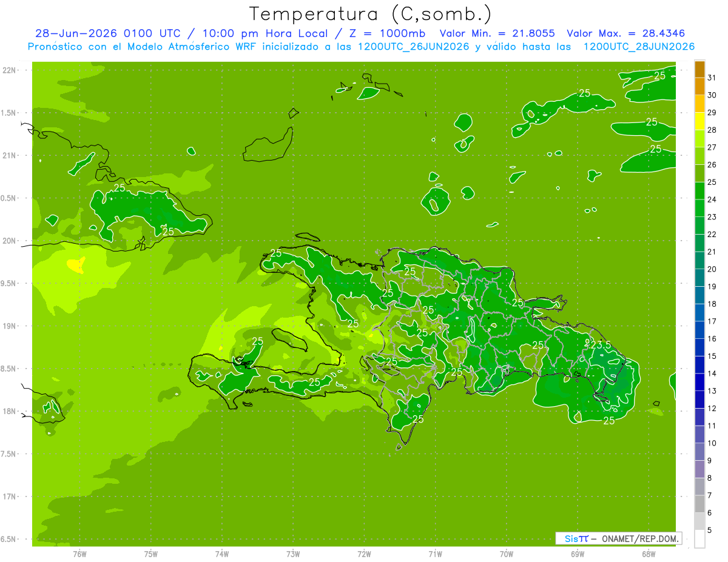This screenshot has width=728, height=562.
Task: Click the 'Sisπ' logo text
Action: (576, 538)
